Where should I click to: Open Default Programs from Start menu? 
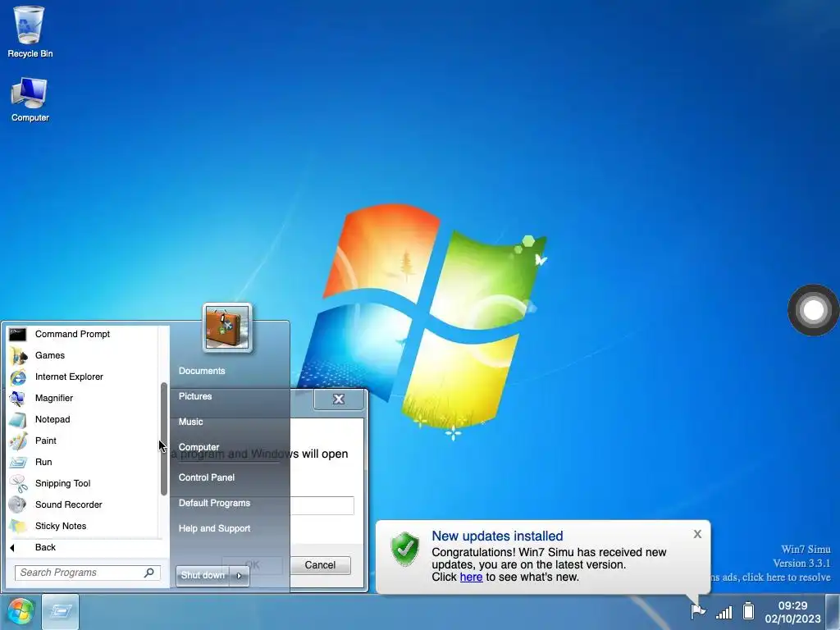(214, 503)
